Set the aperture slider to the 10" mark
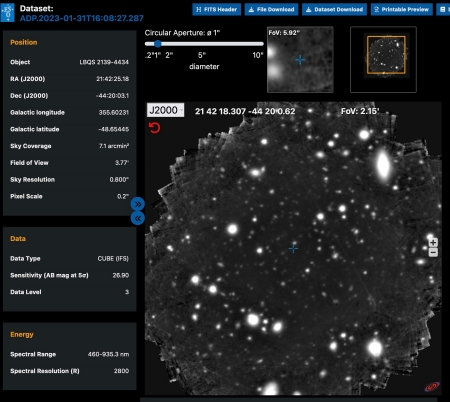Screen dimensions: 450x402 click(258, 44)
